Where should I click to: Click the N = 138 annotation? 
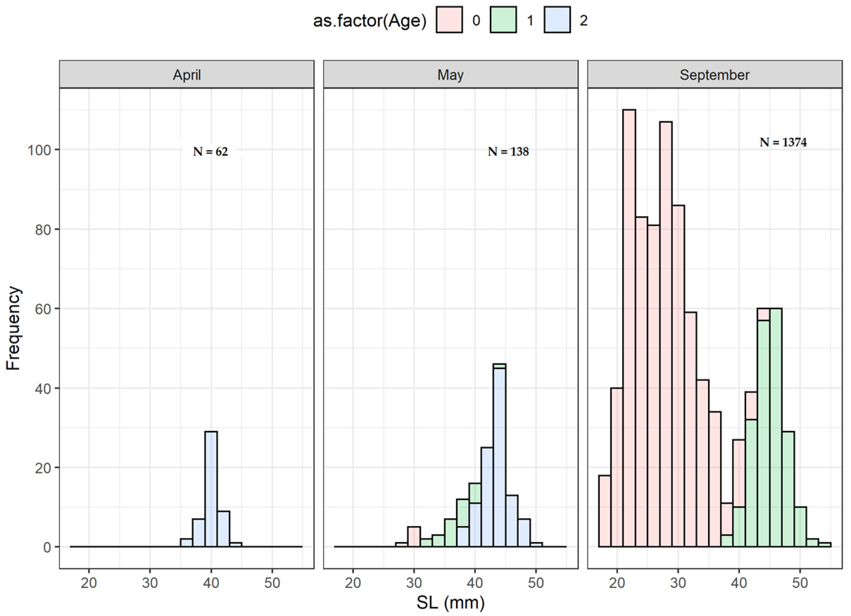(508, 152)
